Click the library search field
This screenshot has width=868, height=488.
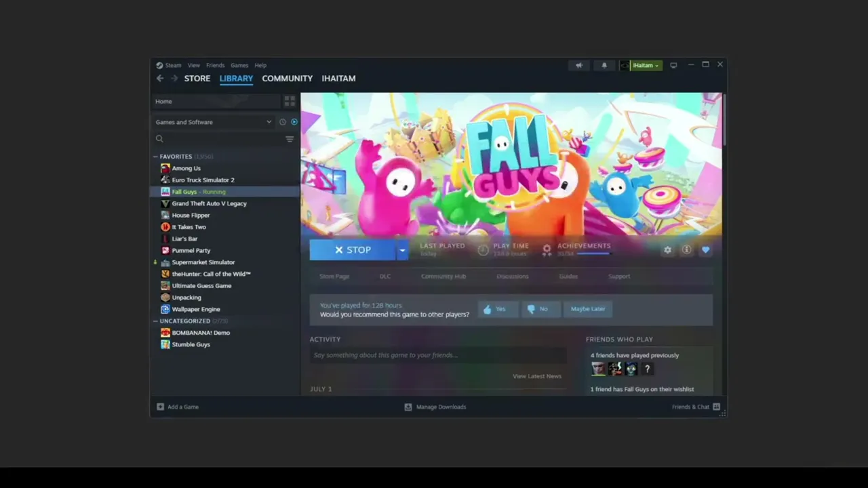click(x=218, y=139)
